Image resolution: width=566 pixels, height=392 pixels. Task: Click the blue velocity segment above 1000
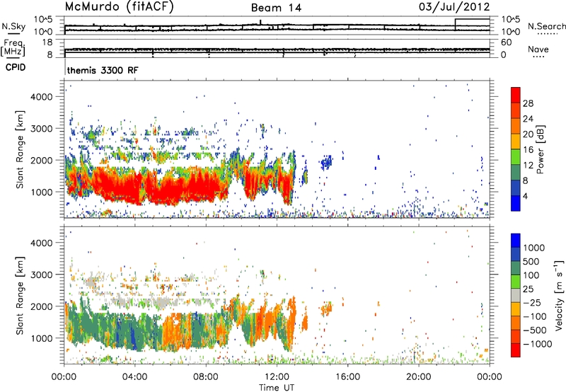tap(516, 241)
